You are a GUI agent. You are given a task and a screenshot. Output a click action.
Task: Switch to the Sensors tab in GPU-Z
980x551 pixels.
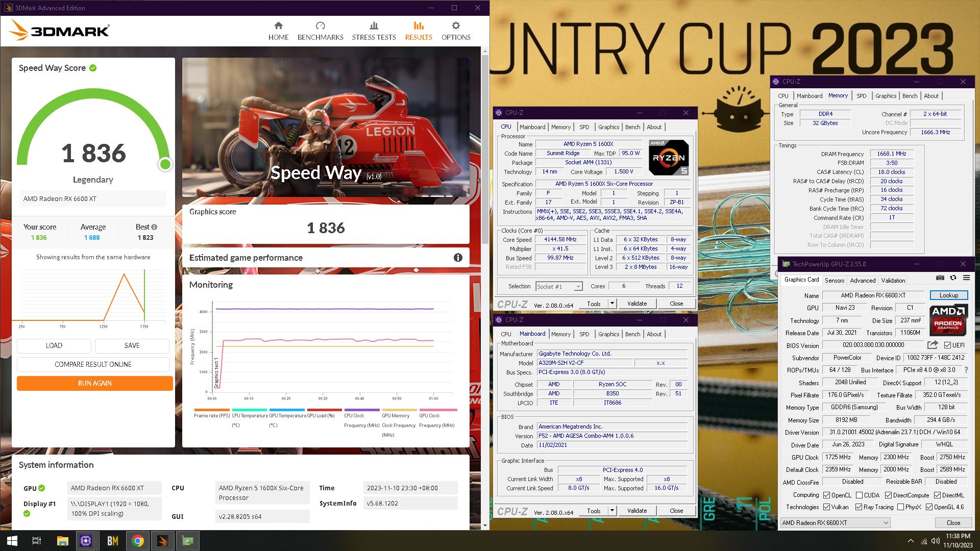pos(835,280)
